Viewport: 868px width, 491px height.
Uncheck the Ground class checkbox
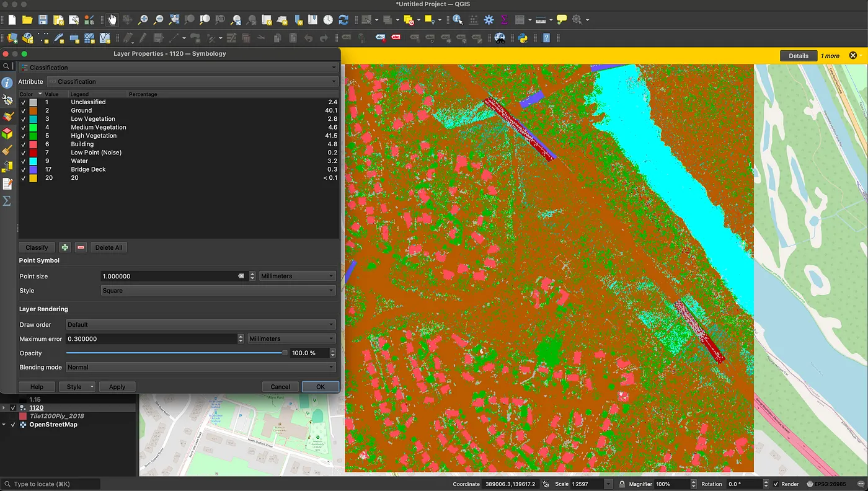[23, 110]
